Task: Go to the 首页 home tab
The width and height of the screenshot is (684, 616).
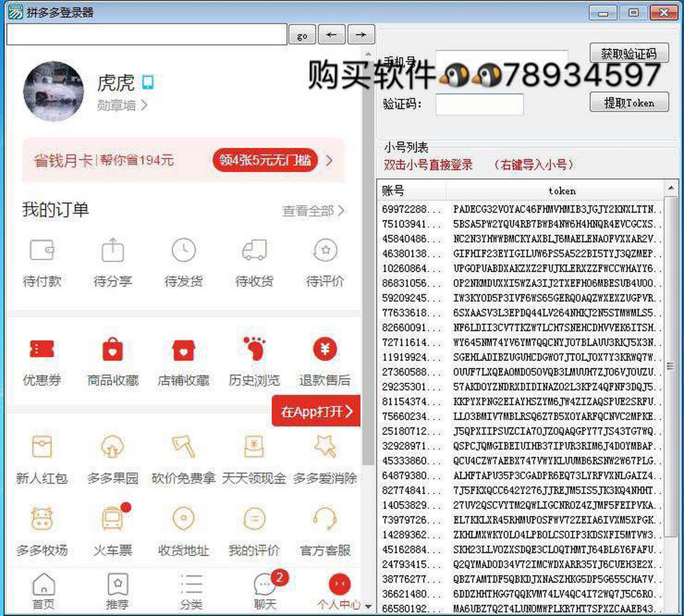Action: coord(43,591)
